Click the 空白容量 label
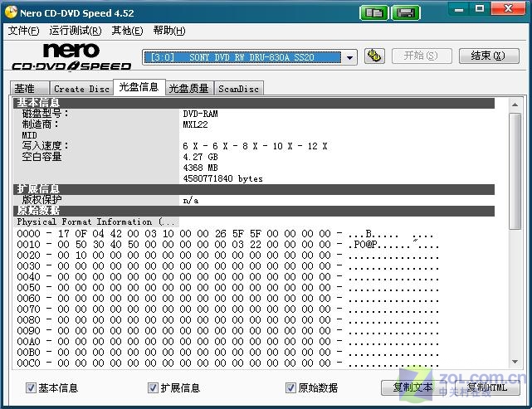Viewport: 532px width, 409px height. coord(41,157)
